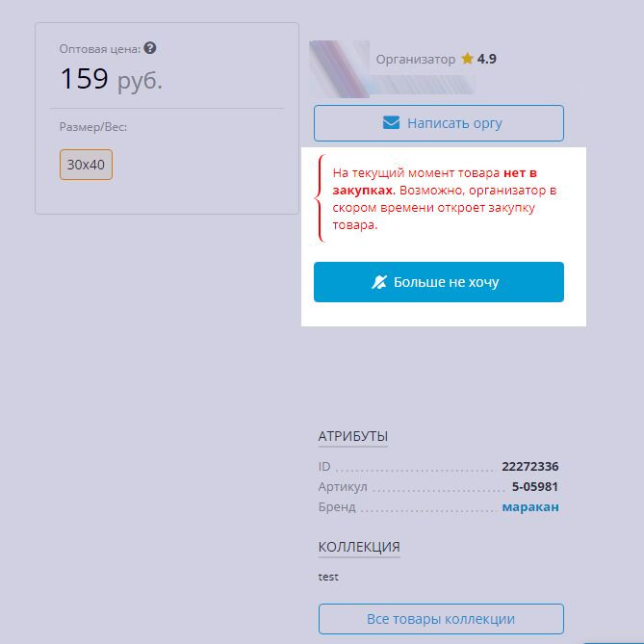Image resolution: width=644 pixels, height=644 pixels.
Task: Click the envelope icon in Написать оргу
Action: [391, 122]
